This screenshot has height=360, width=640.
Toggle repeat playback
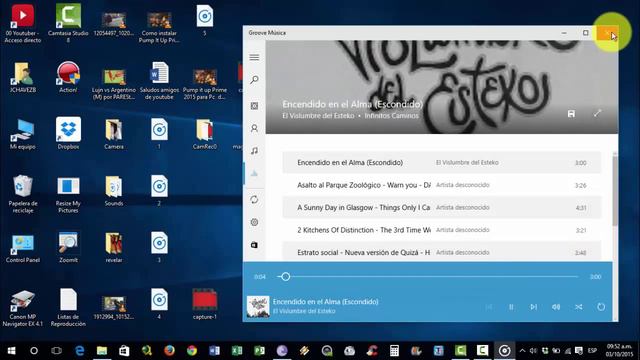tap(601, 307)
